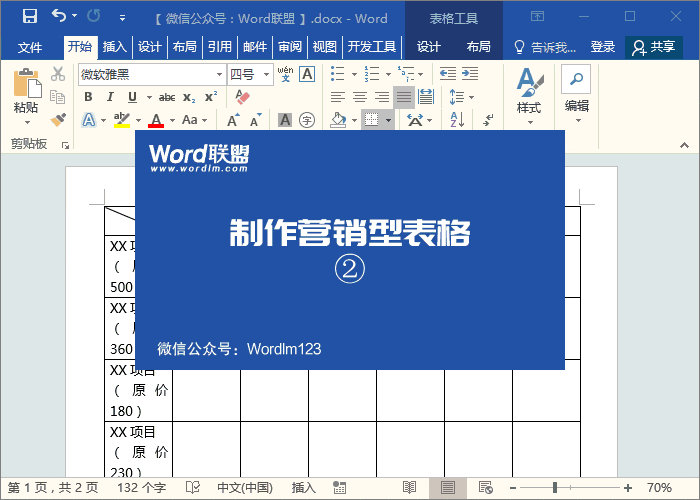Open the 样式 styles gallery

pyautogui.click(x=529, y=96)
